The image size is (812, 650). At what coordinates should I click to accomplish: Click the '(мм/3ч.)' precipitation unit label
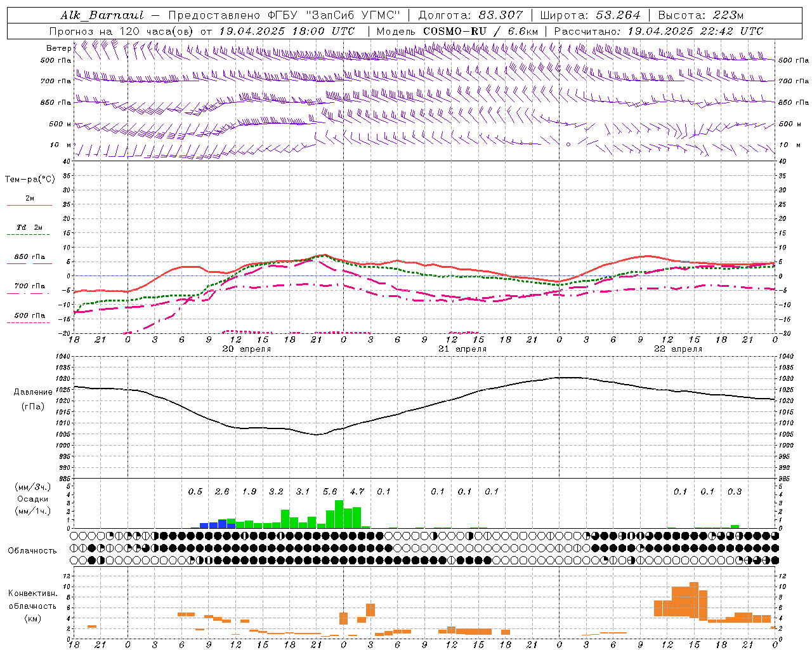click(32, 487)
